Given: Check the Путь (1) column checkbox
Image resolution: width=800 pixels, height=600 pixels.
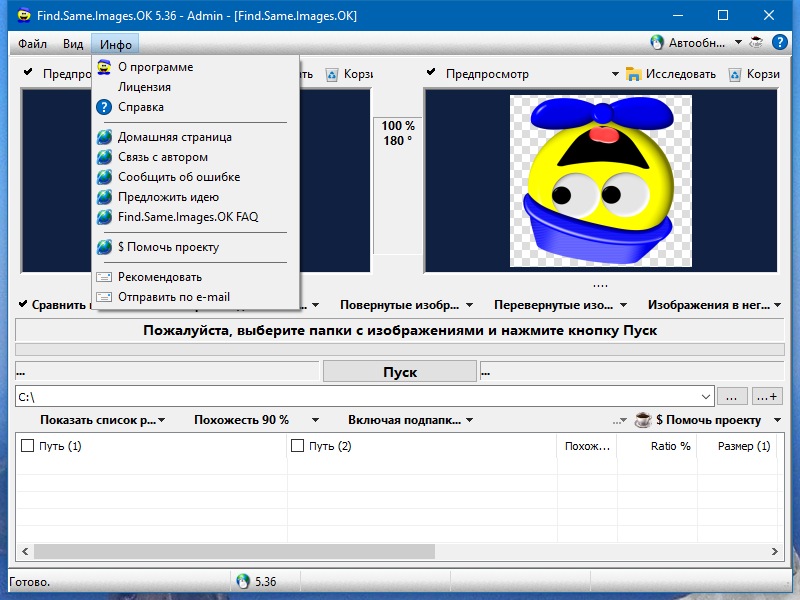Looking at the screenshot, I should 28,445.
